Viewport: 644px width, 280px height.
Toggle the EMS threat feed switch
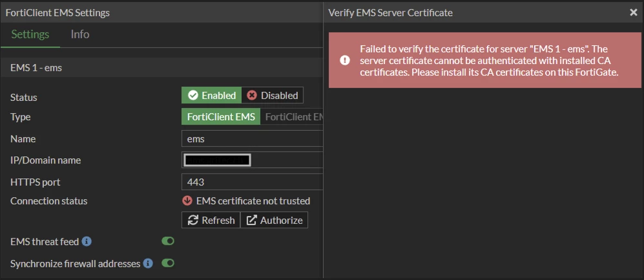click(x=168, y=241)
